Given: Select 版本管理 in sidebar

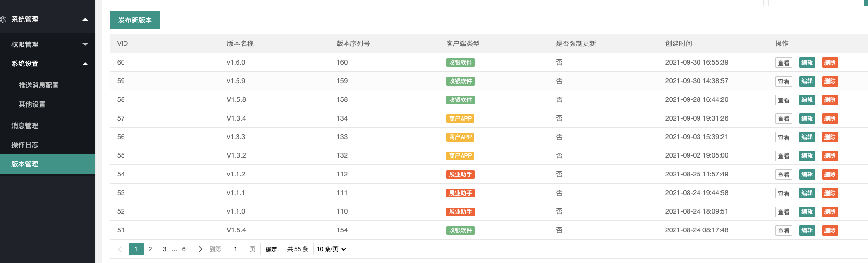Looking at the screenshot, I should (47, 164).
